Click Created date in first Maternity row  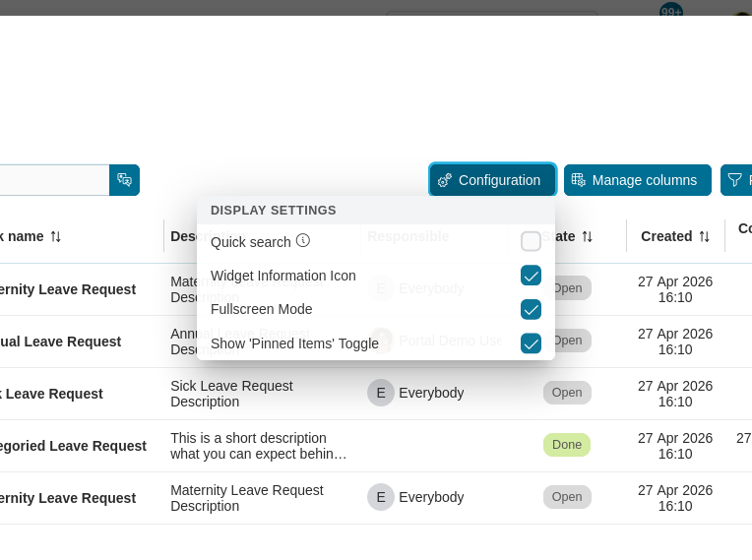(675, 289)
